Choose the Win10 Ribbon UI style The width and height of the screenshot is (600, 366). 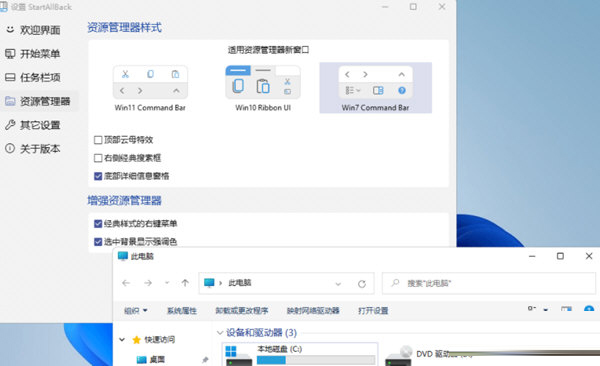[x=263, y=89]
